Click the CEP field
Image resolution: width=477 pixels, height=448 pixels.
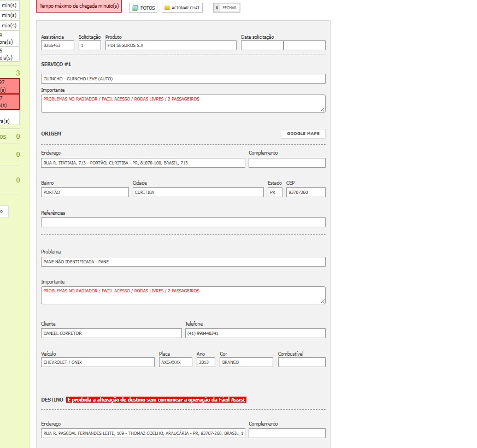305,192
